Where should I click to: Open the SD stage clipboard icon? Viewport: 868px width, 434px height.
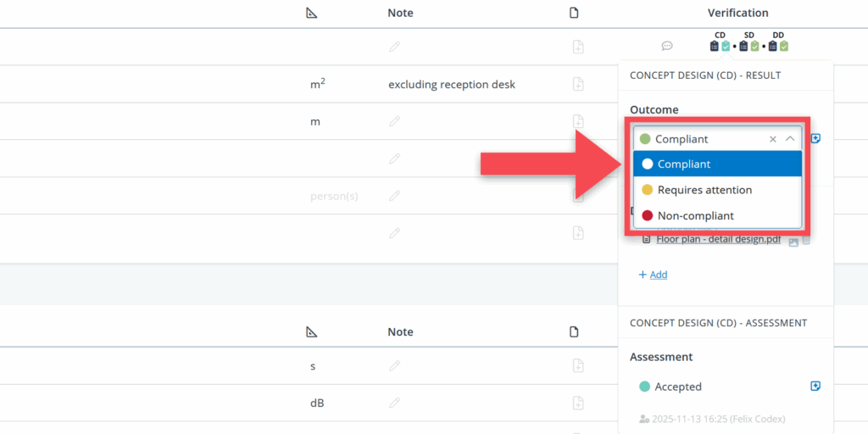(x=743, y=47)
